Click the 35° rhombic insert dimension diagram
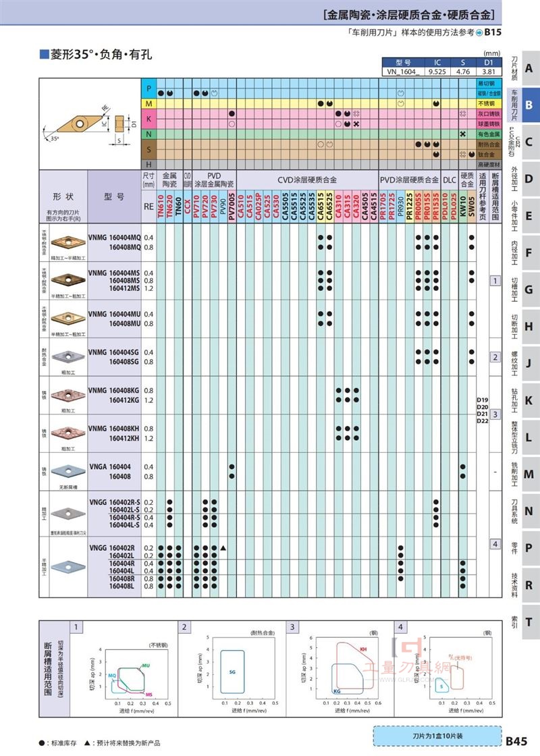The image size is (540, 756). pyautogui.click(x=90, y=124)
